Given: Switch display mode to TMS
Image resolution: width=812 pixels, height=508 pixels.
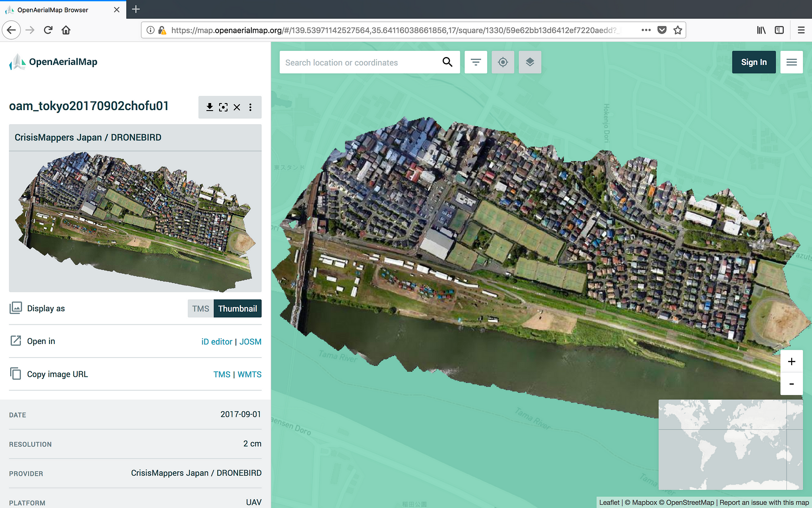Looking at the screenshot, I should click(x=201, y=309).
